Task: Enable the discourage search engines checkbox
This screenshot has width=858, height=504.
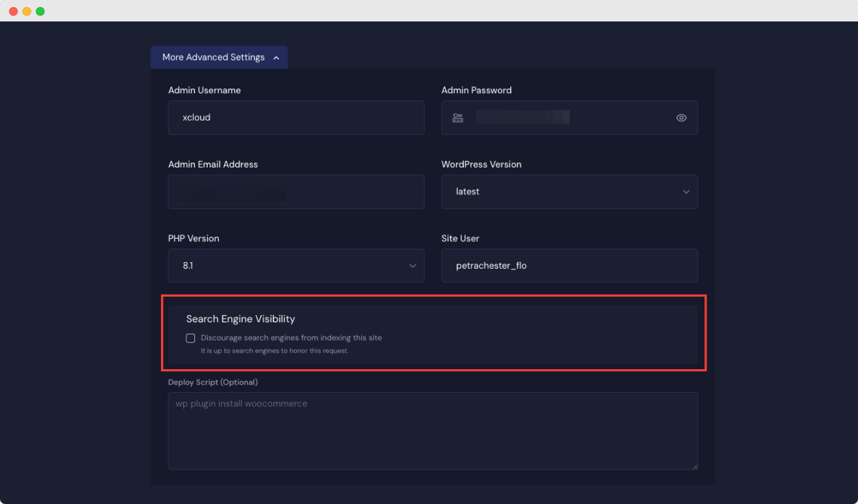Action: (190, 338)
